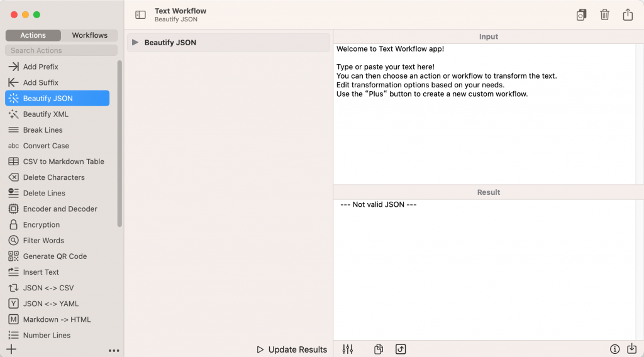This screenshot has width=644, height=357.
Task: Click inside the Input text area
Action: click(485, 114)
